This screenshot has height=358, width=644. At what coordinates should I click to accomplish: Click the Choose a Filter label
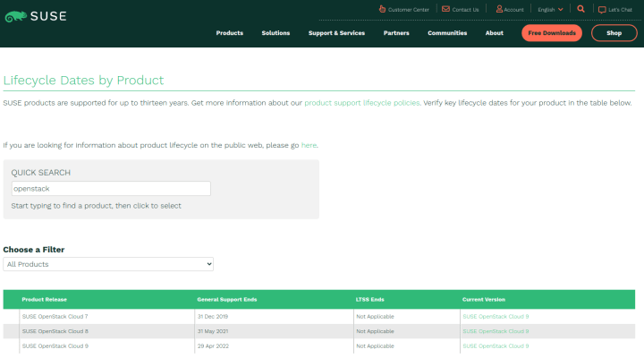(x=34, y=250)
